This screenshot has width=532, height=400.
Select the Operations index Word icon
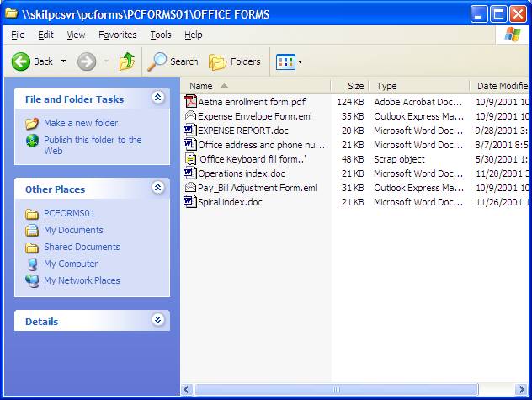coord(190,173)
